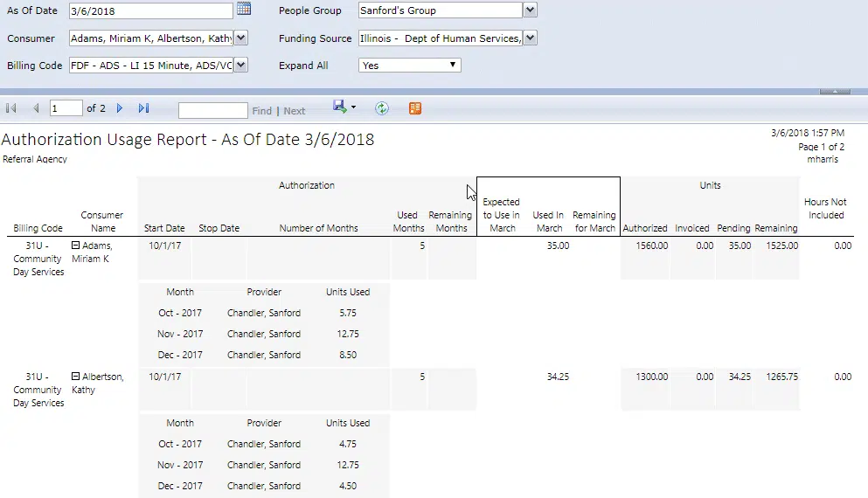The image size is (868, 498).
Task: Click the export save icon
Action: [339, 107]
